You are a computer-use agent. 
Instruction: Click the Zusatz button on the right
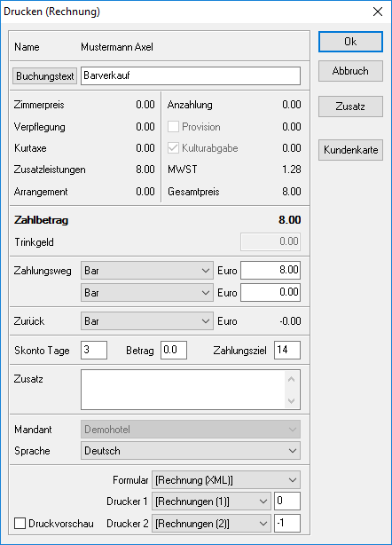(350, 107)
